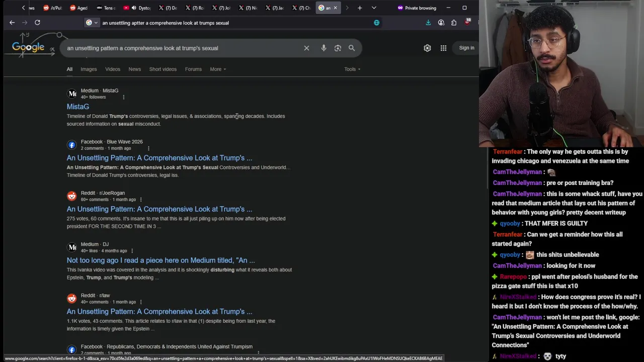Click the Facebook favicon of Blue Wave 2026 result
644x362 pixels.
[x=72, y=145]
